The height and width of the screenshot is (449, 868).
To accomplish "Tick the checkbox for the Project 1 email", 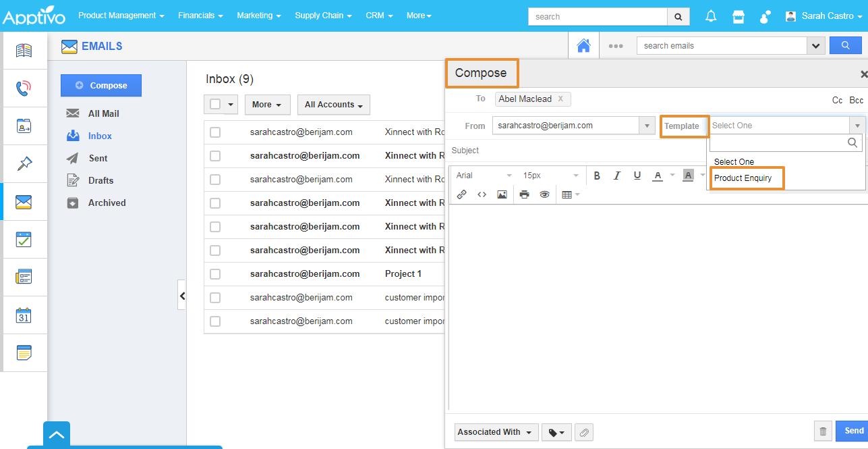I will coord(215,274).
